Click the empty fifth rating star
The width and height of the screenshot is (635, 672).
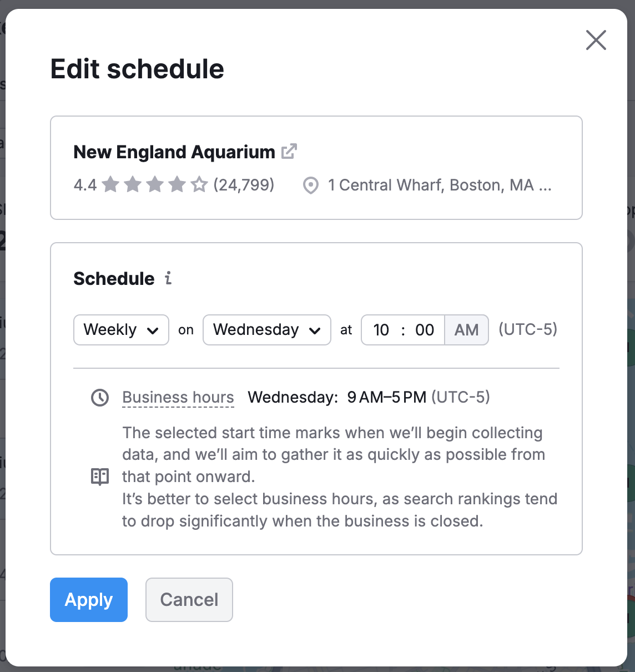pos(199,184)
